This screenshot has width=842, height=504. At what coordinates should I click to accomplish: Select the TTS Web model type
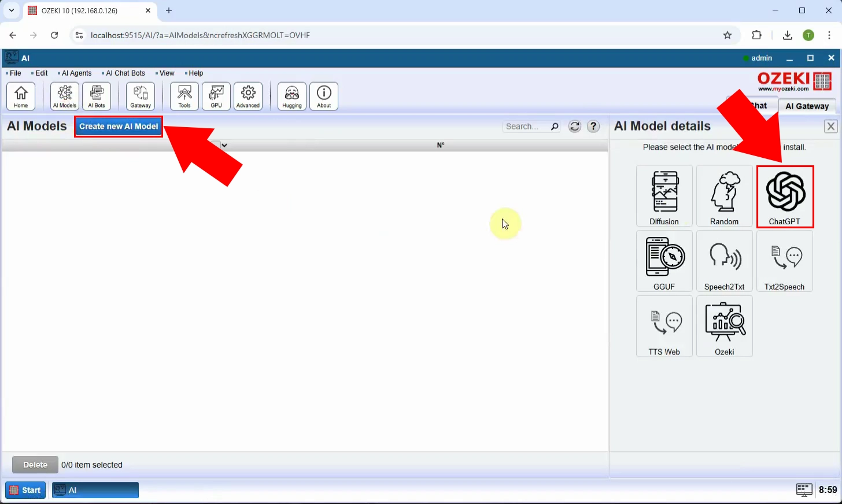click(664, 327)
